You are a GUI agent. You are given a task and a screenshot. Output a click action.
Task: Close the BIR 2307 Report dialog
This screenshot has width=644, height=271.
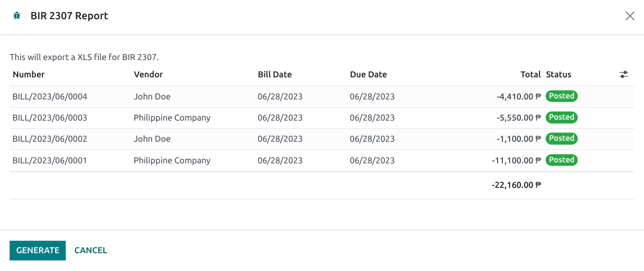(x=630, y=16)
